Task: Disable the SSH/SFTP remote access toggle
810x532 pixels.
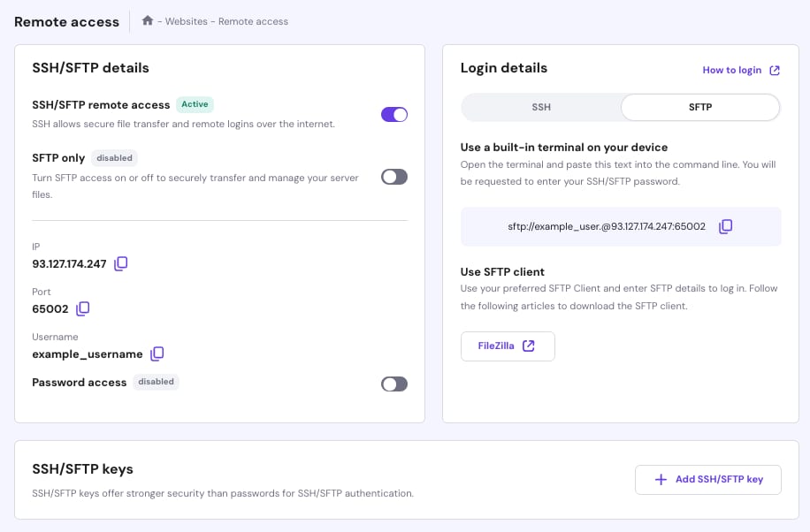Action: tap(394, 114)
